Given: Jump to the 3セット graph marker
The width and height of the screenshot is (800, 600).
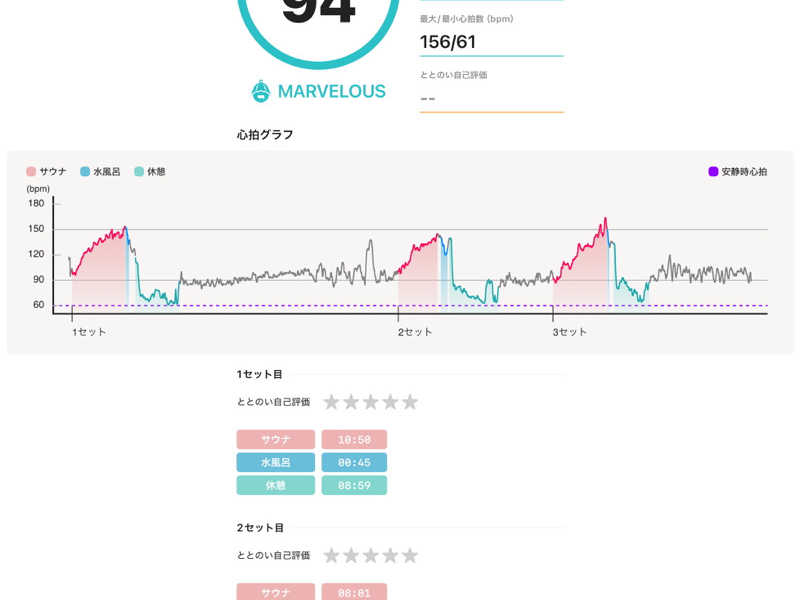Looking at the screenshot, I should tap(570, 331).
